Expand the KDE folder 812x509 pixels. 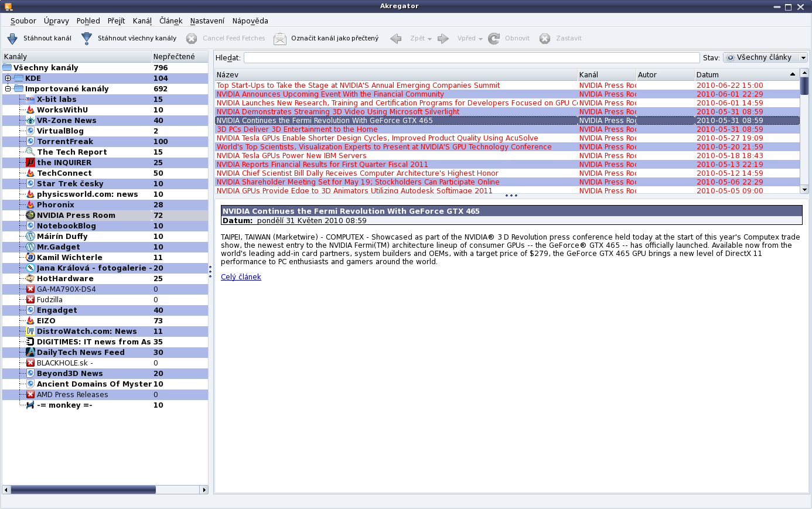pos(8,78)
